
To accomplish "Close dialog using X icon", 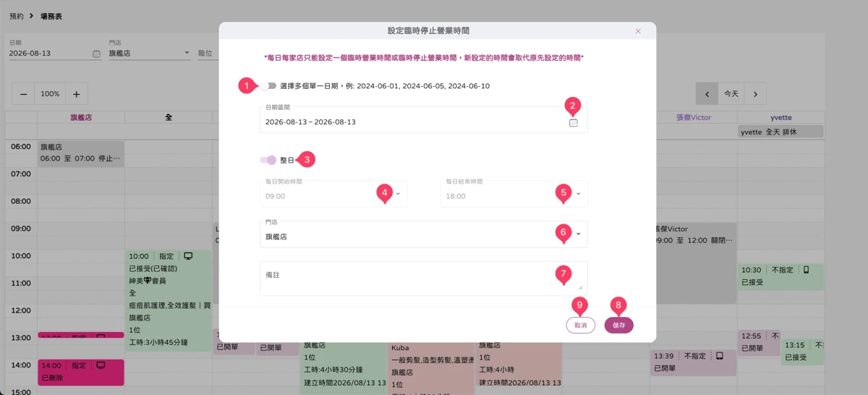I will coord(638,31).
